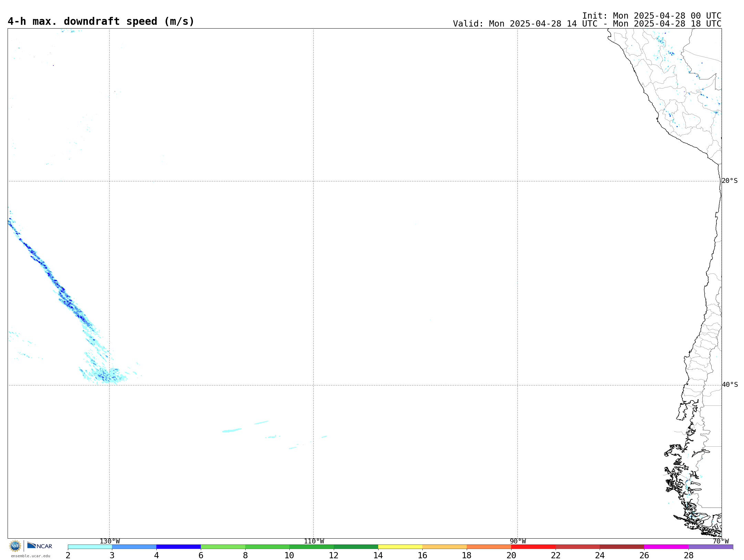The image size is (744, 560).
Task: Click the 130°W longitude label
Action: (x=110, y=541)
